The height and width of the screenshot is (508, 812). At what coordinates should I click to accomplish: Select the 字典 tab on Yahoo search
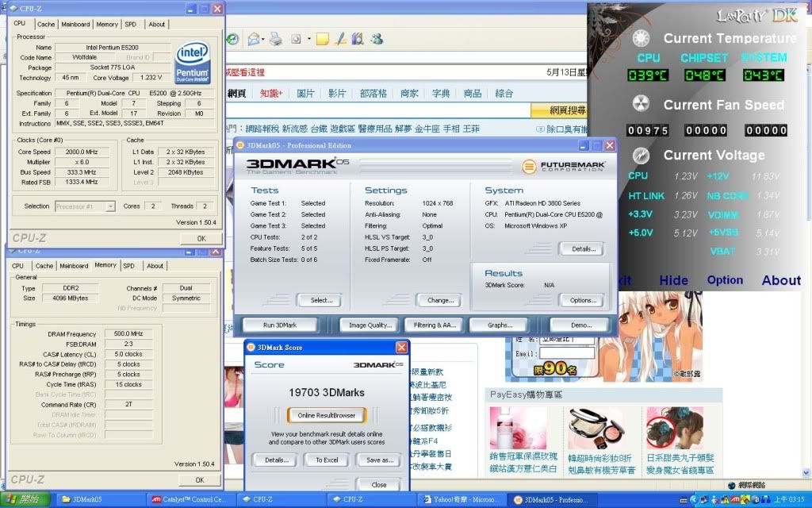441,94
